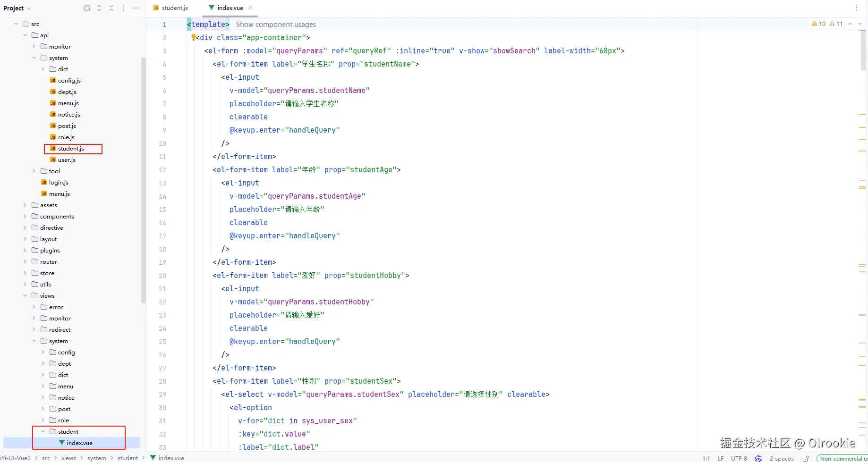The height and width of the screenshot is (462, 868).
Task: Click Show component usages hint
Action: click(x=276, y=25)
